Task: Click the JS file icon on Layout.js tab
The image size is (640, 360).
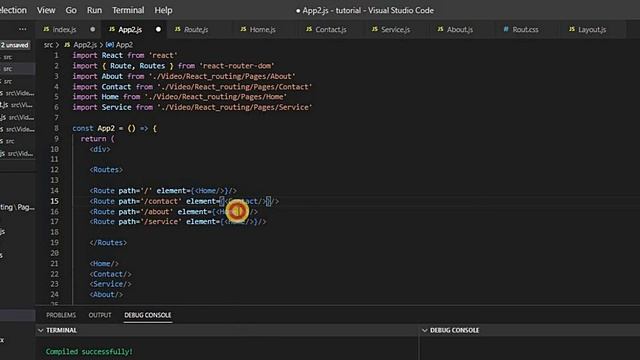Action: pyautogui.click(x=572, y=29)
